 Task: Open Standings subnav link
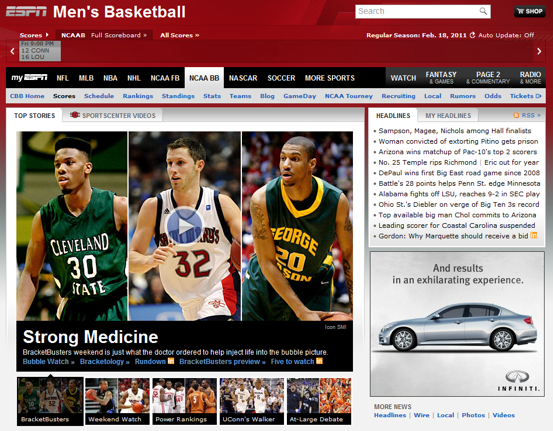point(178,96)
